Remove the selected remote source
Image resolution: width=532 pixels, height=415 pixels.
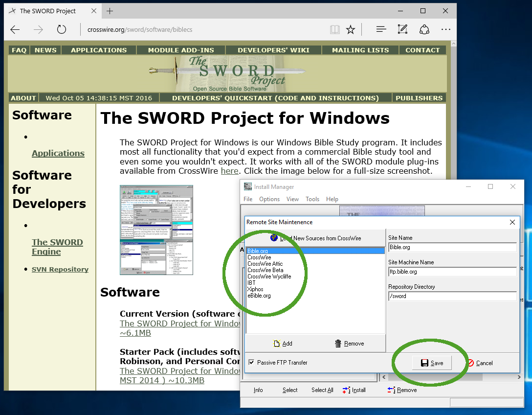pos(349,344)
